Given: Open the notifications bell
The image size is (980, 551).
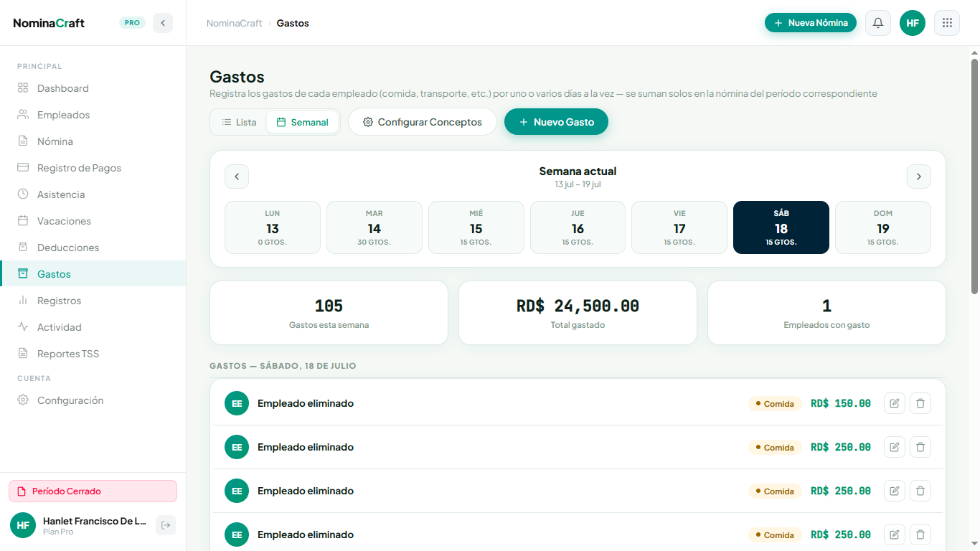Looking at the screenshot, I should pyautogui.click(x=878, y=23).
